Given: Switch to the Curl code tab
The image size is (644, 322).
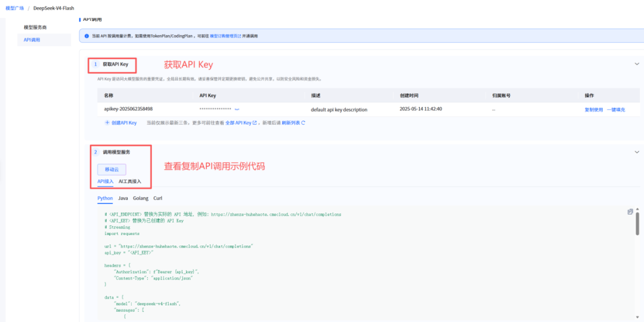Looking at the screenshot, I should (157, 198).
